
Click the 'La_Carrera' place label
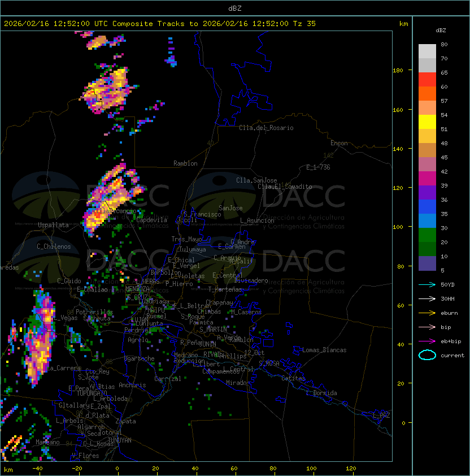point(64,368)
